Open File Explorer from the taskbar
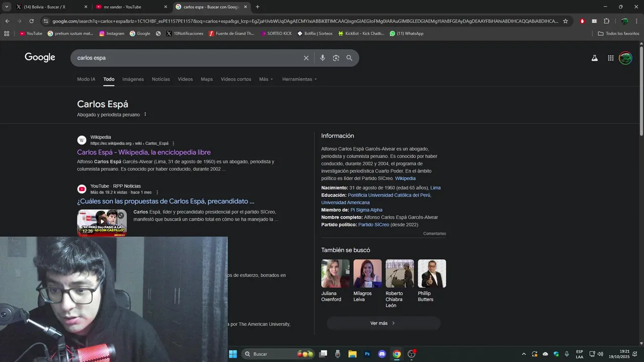Viewport: 644px width, 362px height. pyautogui.click(x=352, y=354)
